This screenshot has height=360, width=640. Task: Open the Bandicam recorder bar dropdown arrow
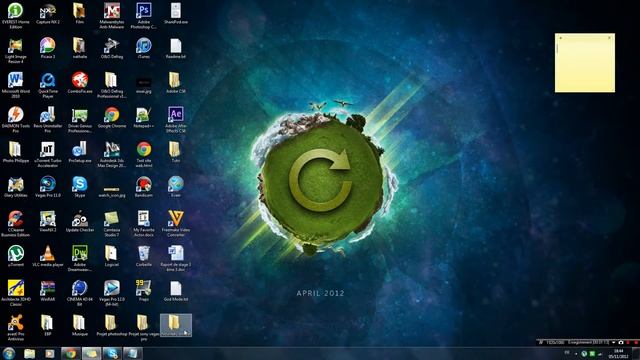[x=613, y=342]
